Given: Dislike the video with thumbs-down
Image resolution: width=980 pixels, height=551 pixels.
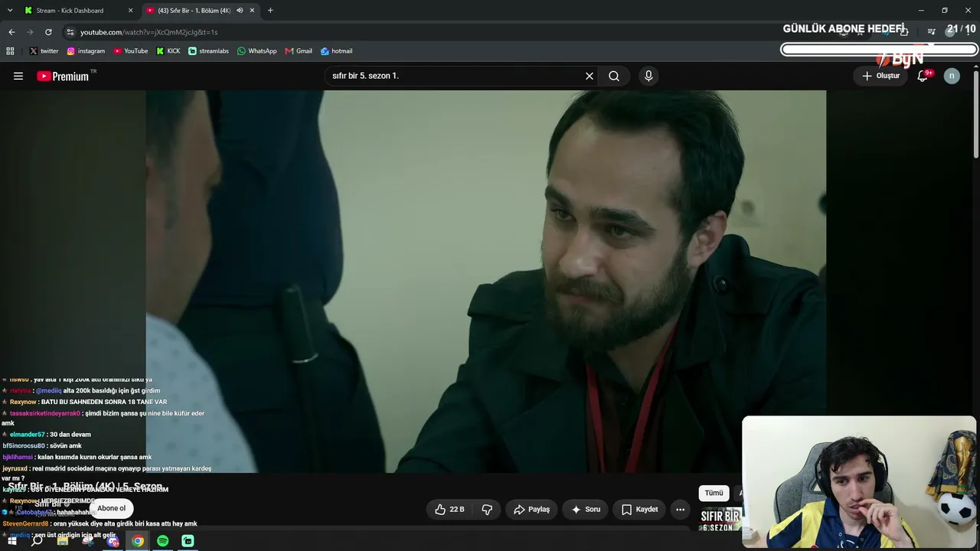Looking at the screenshot, I should [487, 509].
